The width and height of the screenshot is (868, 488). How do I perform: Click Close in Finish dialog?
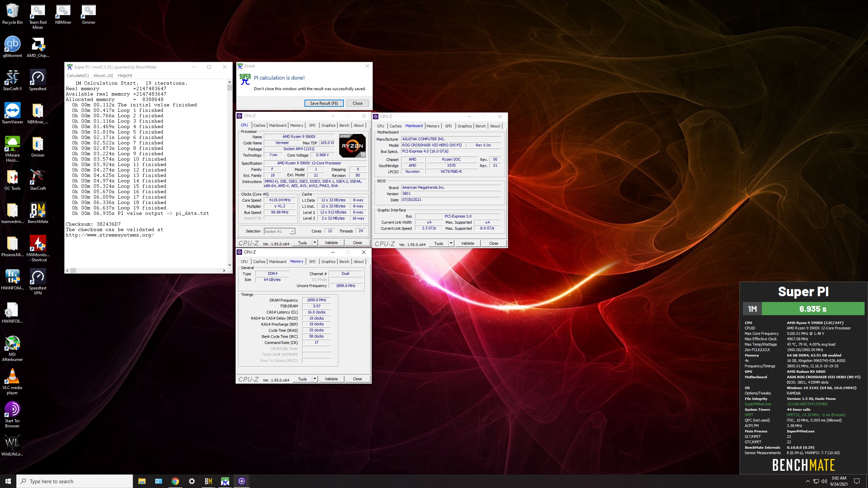pyautogui.click(x=357, y=103)
